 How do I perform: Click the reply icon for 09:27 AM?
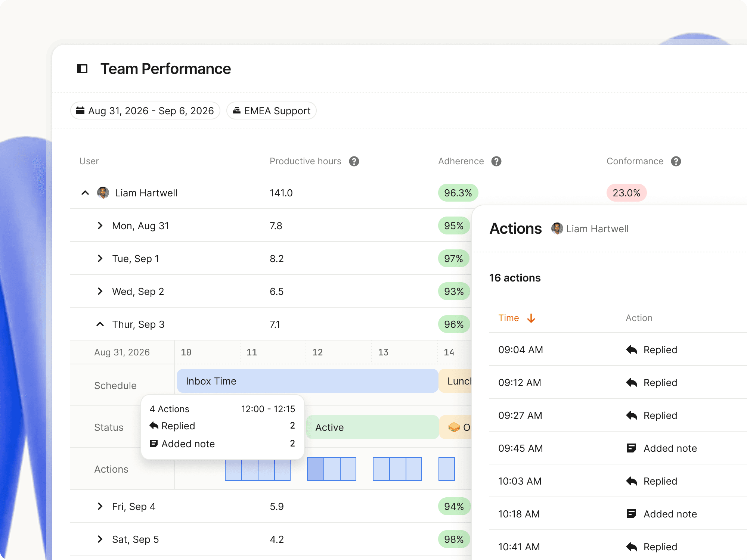(632, 416)
